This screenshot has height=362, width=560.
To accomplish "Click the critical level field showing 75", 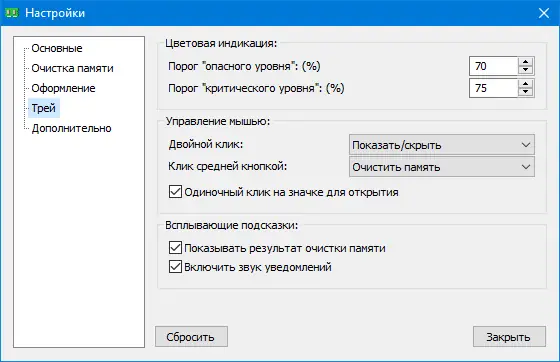I will (x=493, y=88).
